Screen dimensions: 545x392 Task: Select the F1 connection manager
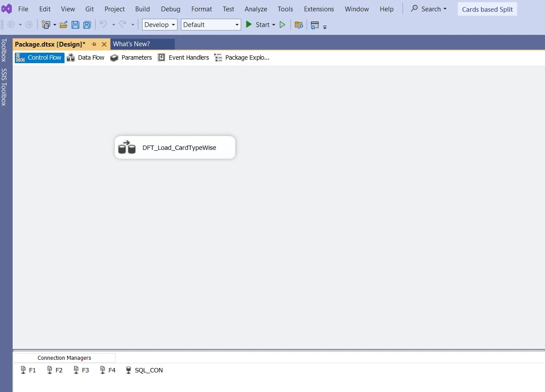pos(28,370)
